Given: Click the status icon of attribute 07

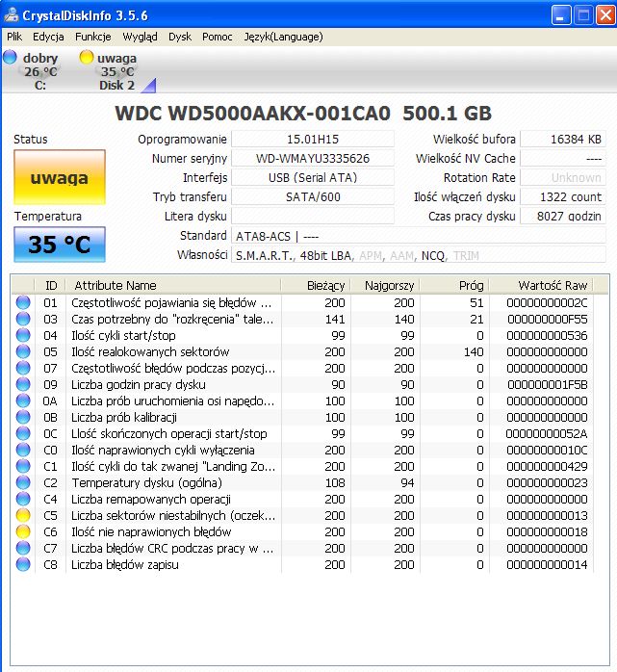Looking at the screenshot, I should point(23,368).
